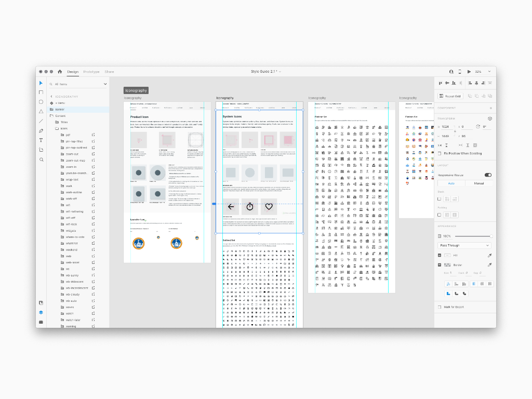This screenshot has width=532, height=399.
Task: Collapse the Icons folder
Action: coord(57,129)
